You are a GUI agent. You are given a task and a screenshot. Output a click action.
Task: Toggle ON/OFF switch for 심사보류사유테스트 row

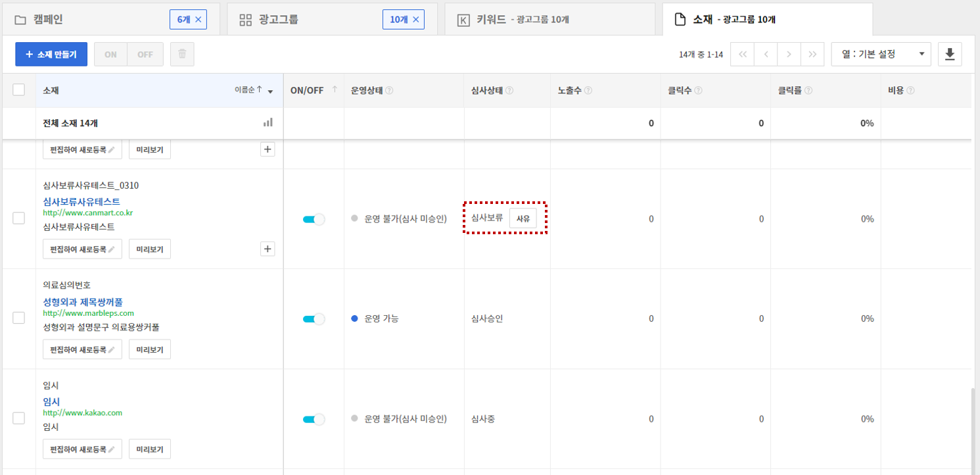click(x=314, y=219)
